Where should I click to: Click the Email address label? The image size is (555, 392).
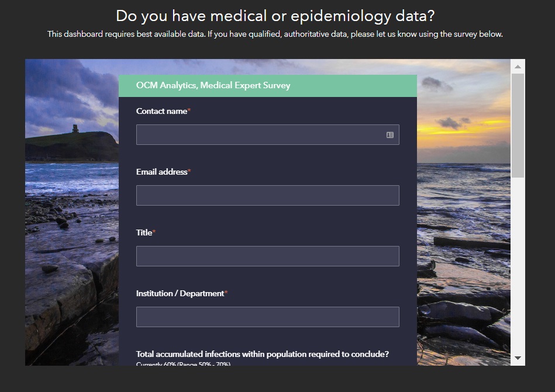coord(163,172)
